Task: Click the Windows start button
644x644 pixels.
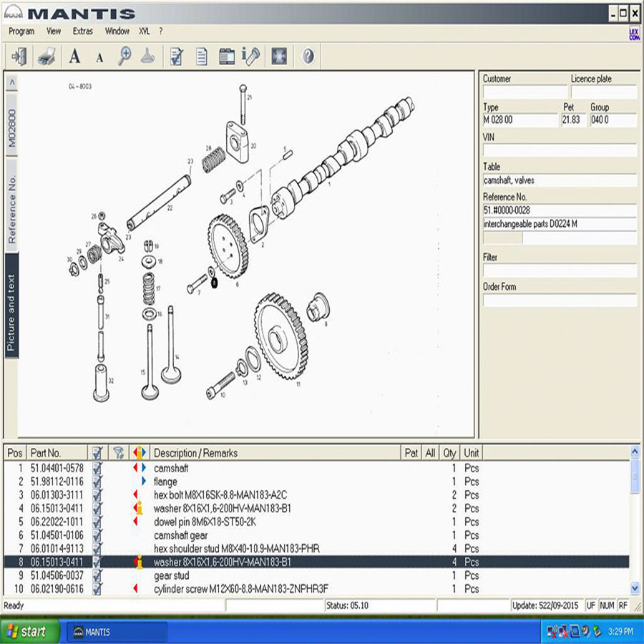Action: pyautogui.click(x=30, y=631)
